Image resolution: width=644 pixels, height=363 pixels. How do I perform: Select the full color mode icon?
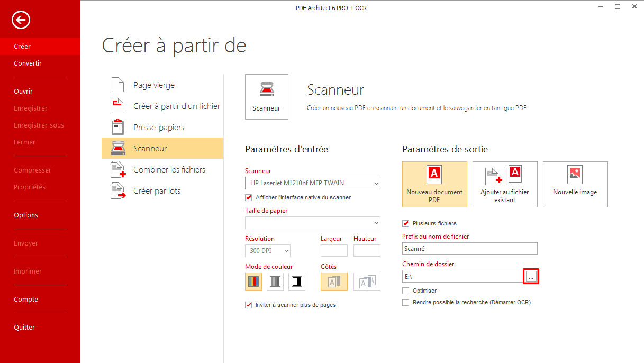click(x=253, y=282)
